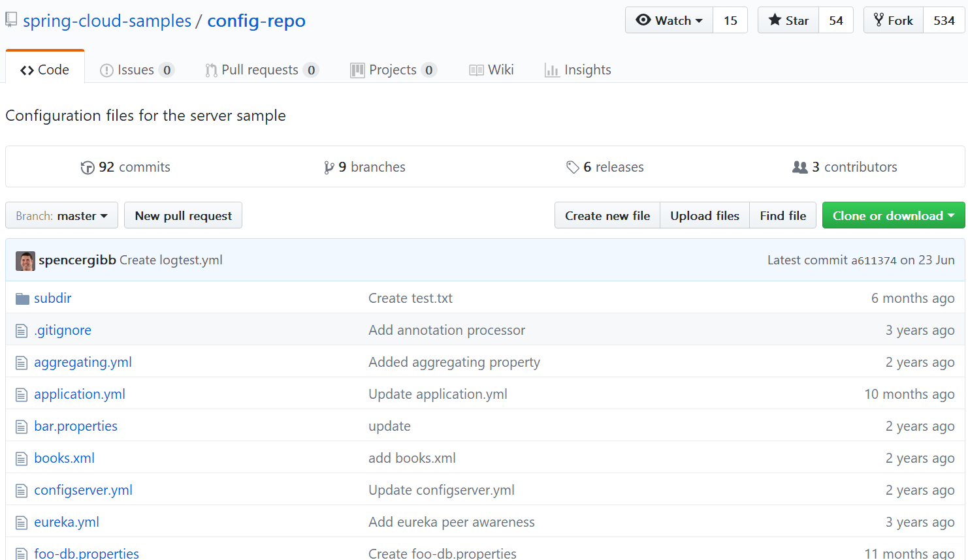Open commit 'add books.xml'
This screenshot has height=560, width=968.
click(x=412, y=458)
